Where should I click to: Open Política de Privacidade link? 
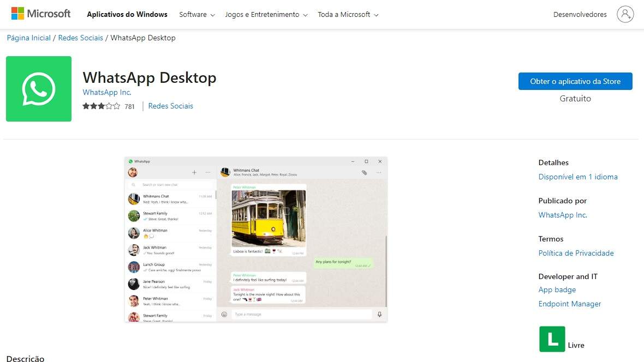[x=576, y=253]
